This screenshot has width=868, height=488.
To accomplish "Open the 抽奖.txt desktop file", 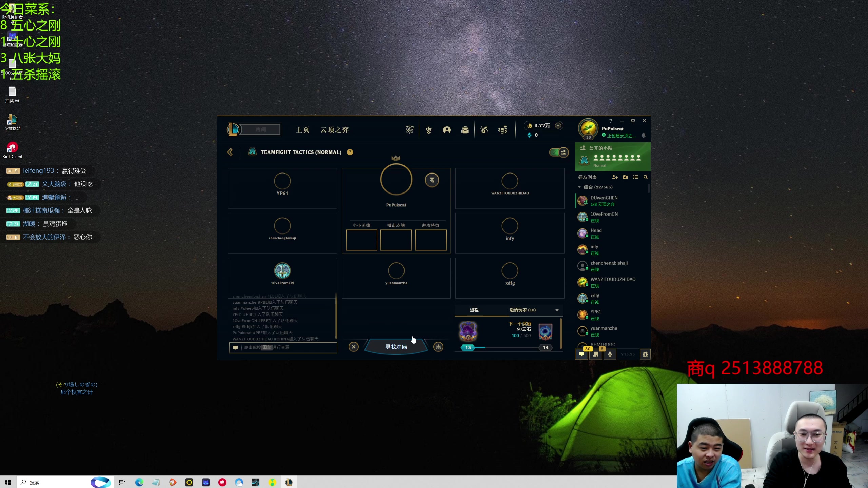I will pos(12,95).
